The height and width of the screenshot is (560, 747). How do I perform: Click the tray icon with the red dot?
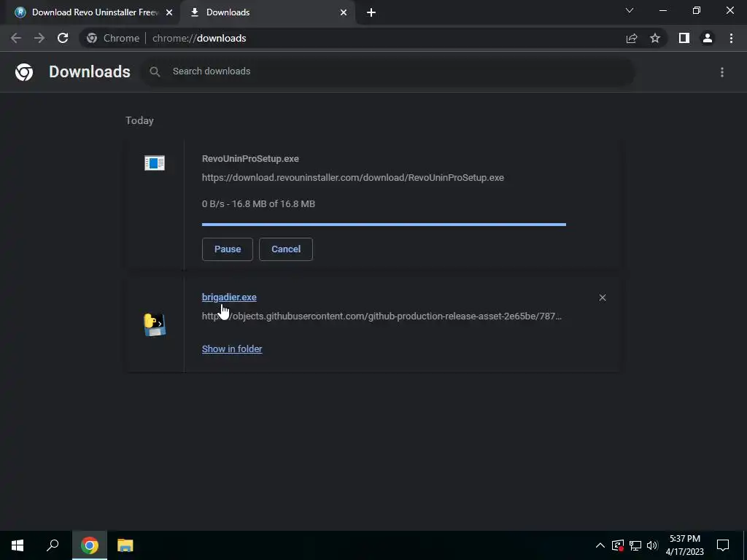(x=618, y=545)
